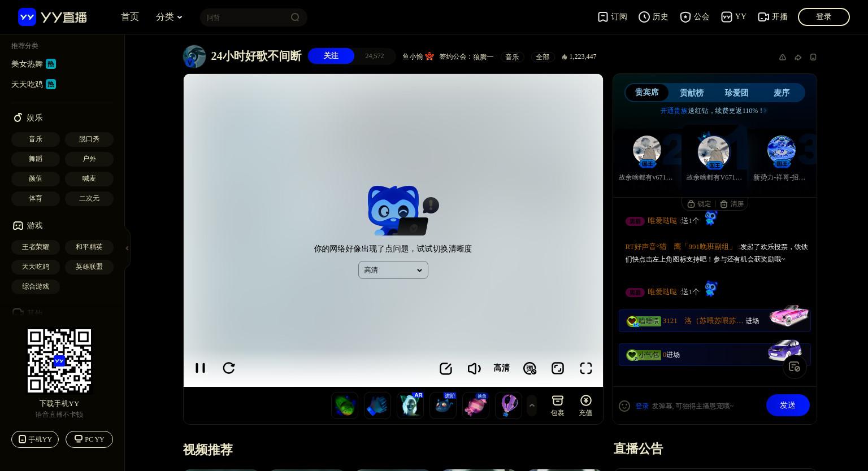Click the streamer avatar next to title
Viewport: 868px width, 471px height.
(x=194, y=56)
